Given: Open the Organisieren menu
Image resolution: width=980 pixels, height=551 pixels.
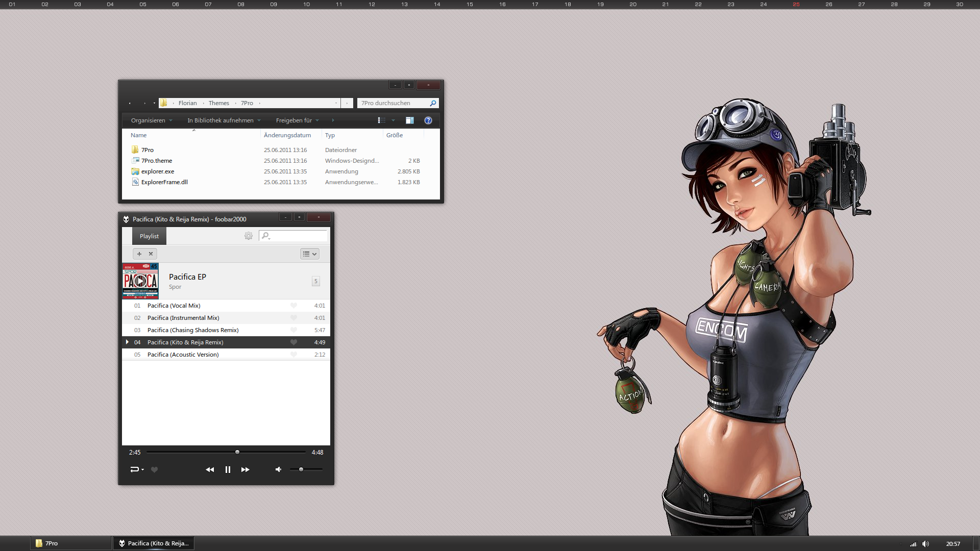Looking at the screenshot, I should (x=152, y=120).
